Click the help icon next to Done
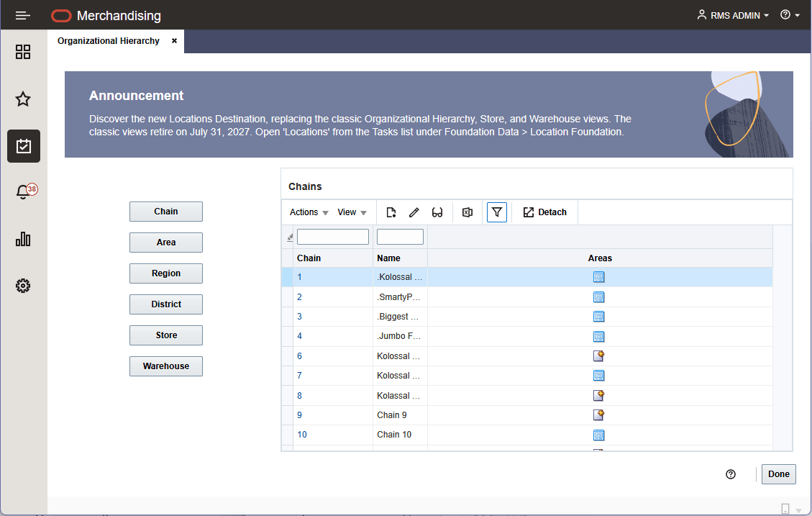This screenshot has width=812, height=516. click(731, 474)
